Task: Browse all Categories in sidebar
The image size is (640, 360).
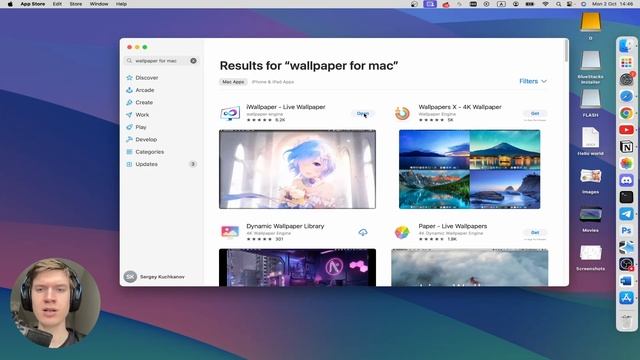Action: 145,152
